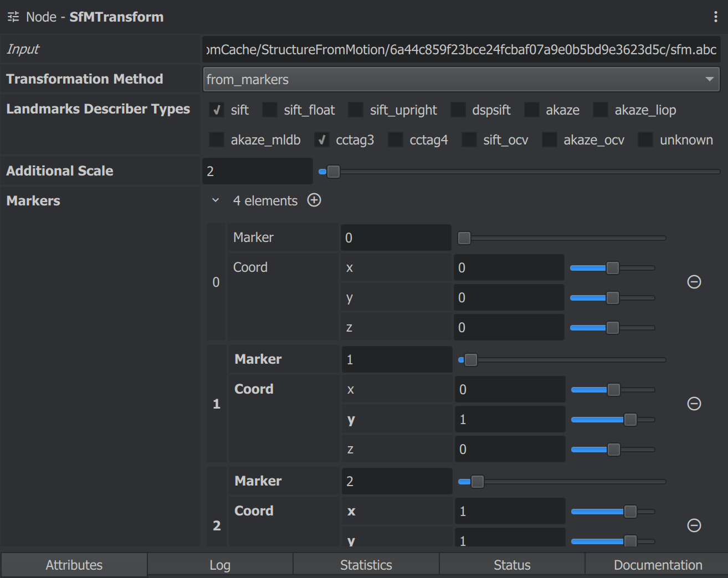Viewport: 728px width, 578px height.
Task: Remove marker 1 using its minus icon
Action: pos(694,404)
